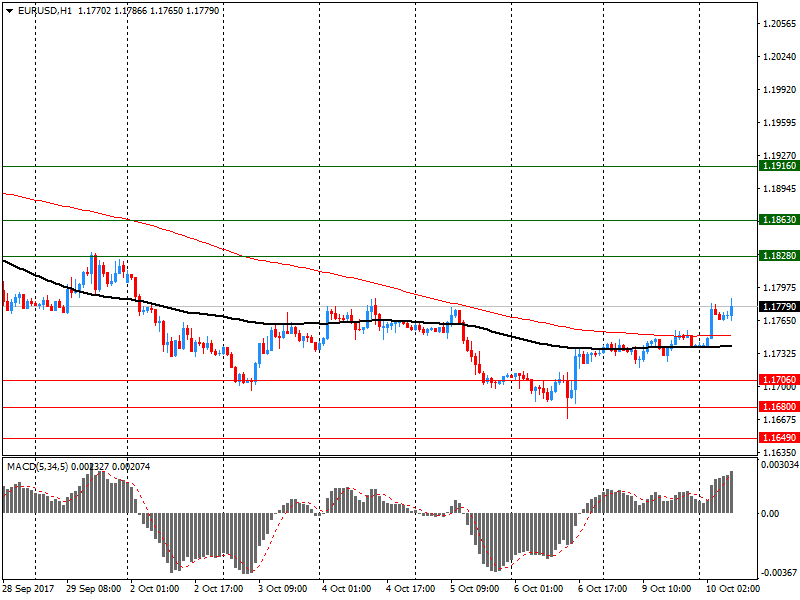Select the 1.19160 green resistance price label
The height and width of the screenshot is (600, 800).
[779, 166]
